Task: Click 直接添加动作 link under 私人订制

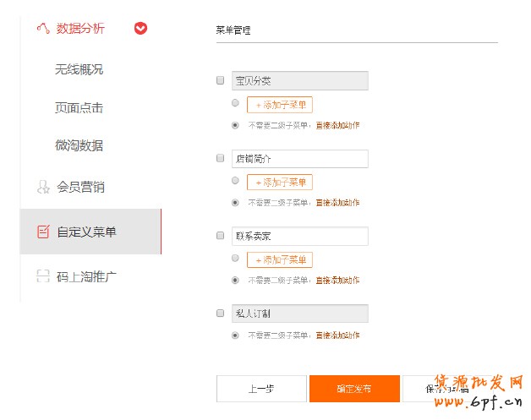Action: click(x=337, y=335)
